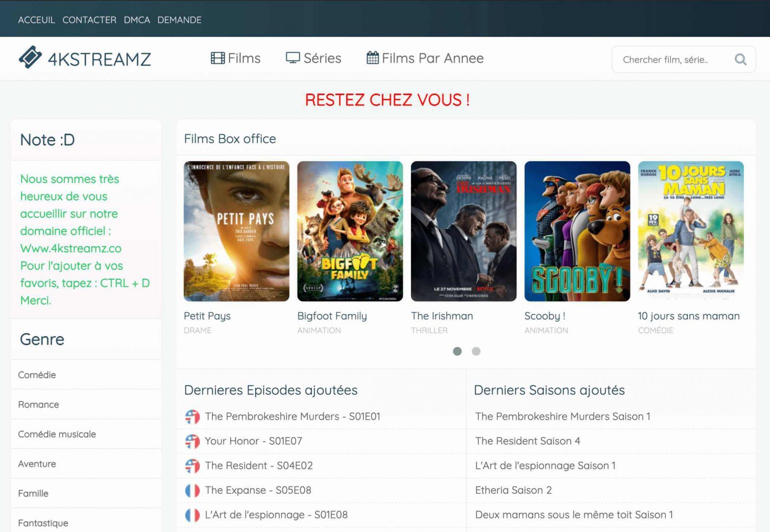Click the film strip icon beside Films
This screenshot has width=770, height=532.
pyautogui.click(x=218, y=58)
